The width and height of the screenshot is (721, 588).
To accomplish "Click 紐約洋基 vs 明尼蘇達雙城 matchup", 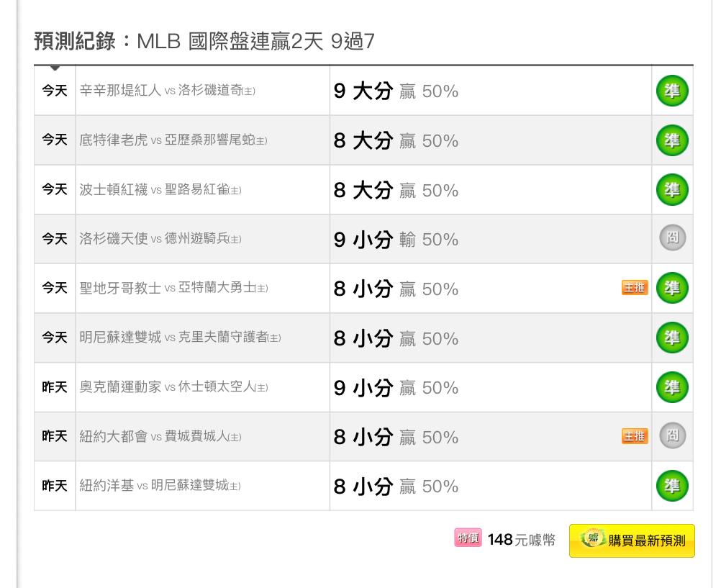I will coord(160,486).
